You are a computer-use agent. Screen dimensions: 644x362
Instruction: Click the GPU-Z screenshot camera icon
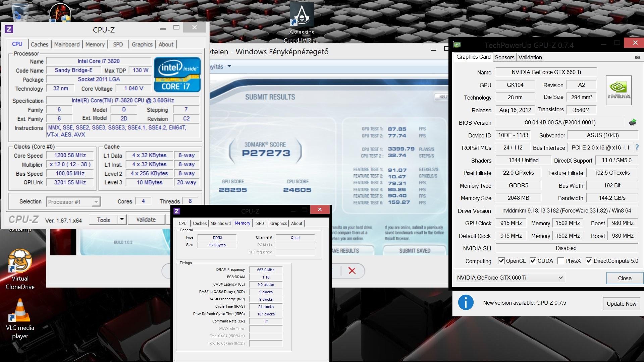point(637,57)
